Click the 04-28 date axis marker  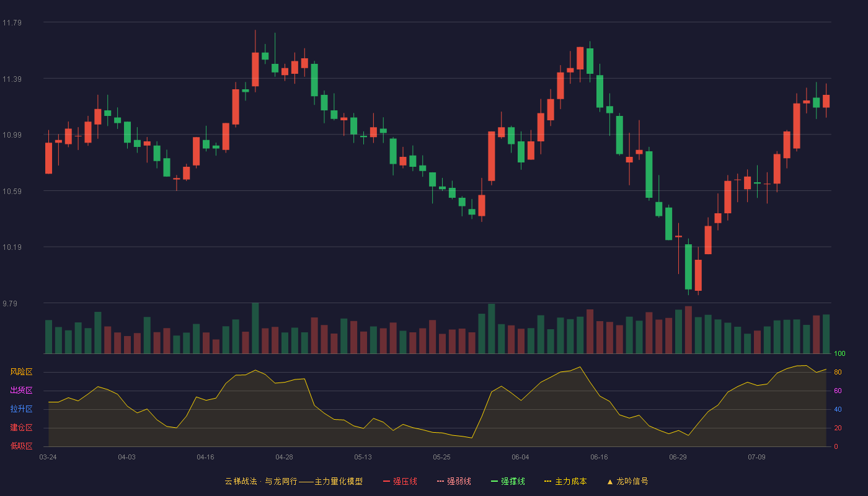tap(284, 457)
